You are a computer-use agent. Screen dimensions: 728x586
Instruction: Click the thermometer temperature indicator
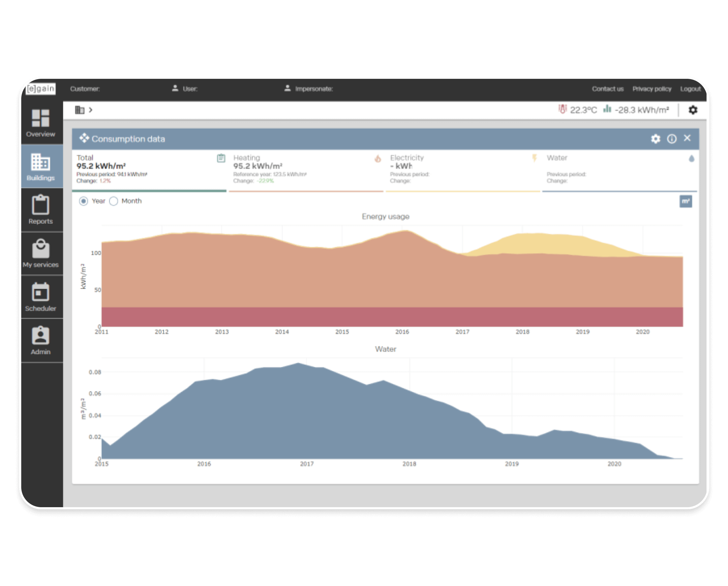click(x=562, y=110)
